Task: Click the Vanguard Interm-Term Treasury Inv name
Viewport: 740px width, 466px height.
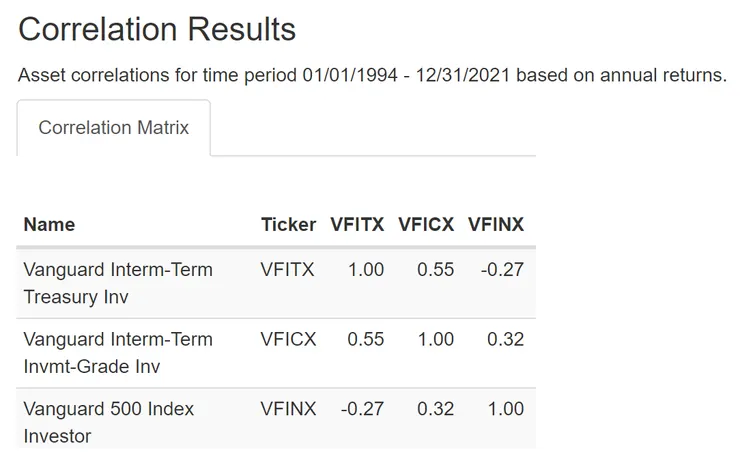Action: tap(118, 283)
